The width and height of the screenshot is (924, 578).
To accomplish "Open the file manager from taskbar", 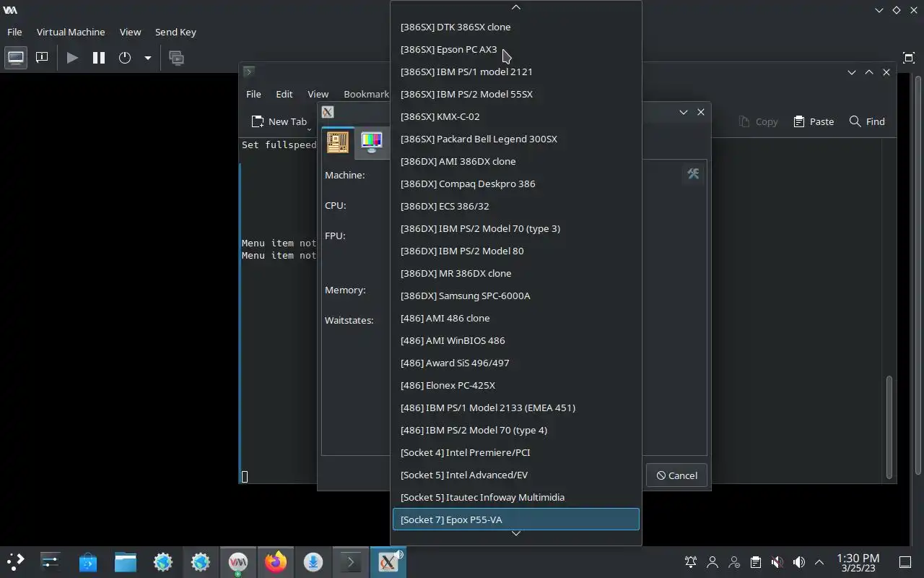I will (x=126, y=561).
